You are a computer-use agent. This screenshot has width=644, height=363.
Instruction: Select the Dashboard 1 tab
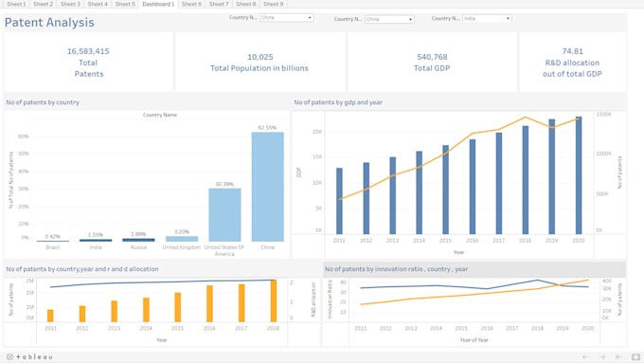tap(158, 4)
